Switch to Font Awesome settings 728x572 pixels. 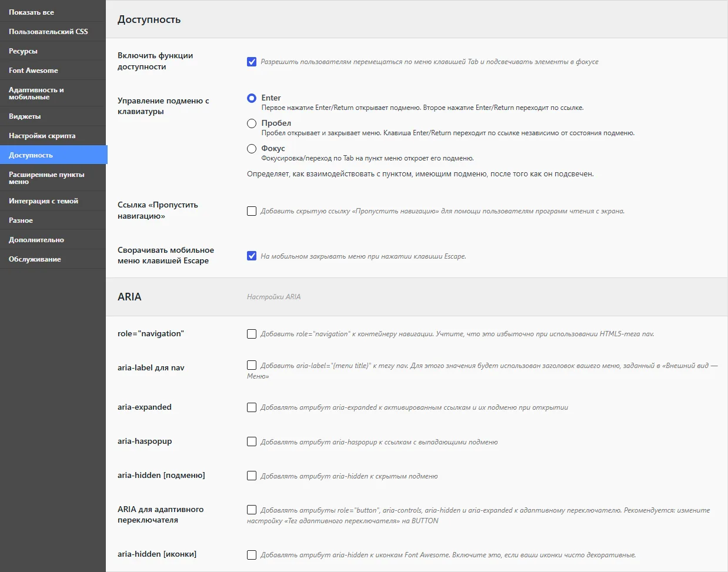53,71
